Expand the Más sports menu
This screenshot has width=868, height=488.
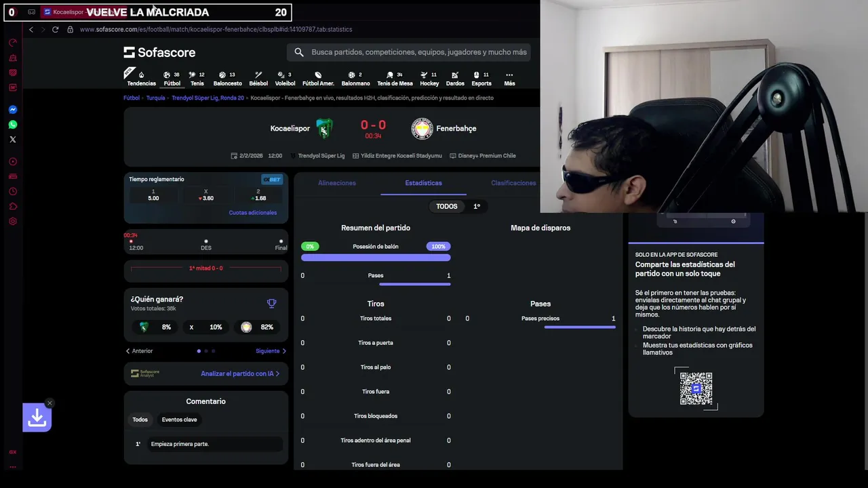point(509,79)
